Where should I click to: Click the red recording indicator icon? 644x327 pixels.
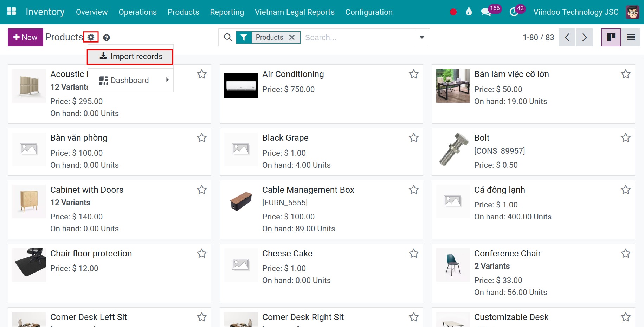(x=453, y=12)
